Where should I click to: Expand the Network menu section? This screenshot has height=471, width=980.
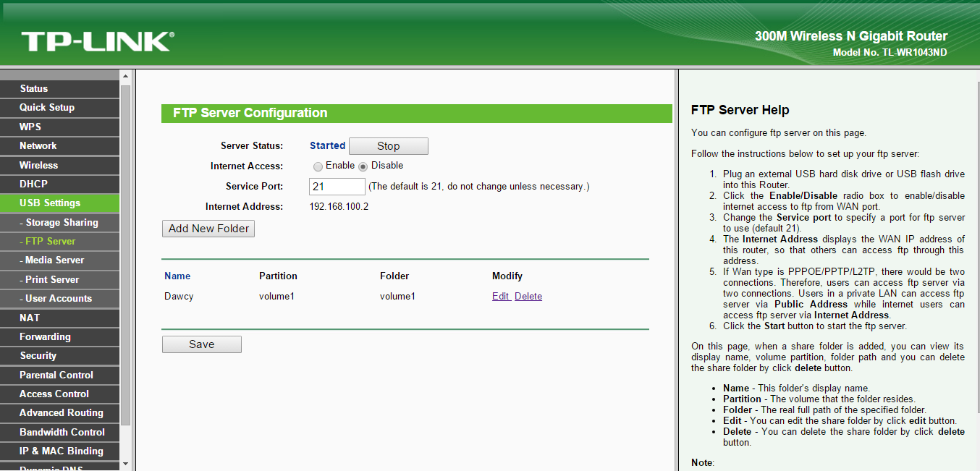tap(38, 146)
